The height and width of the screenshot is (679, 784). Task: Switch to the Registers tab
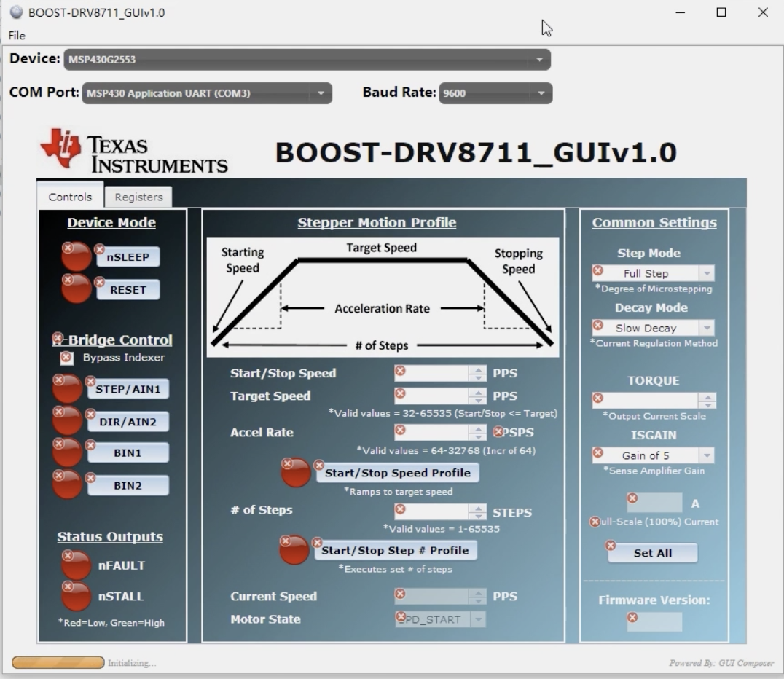(138, 197)
